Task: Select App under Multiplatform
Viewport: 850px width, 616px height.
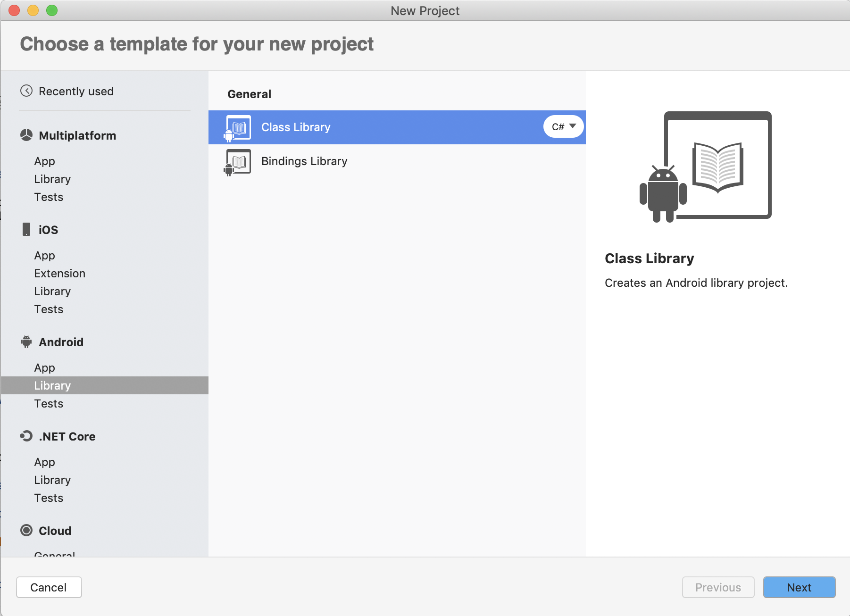Action: (44, 161)
